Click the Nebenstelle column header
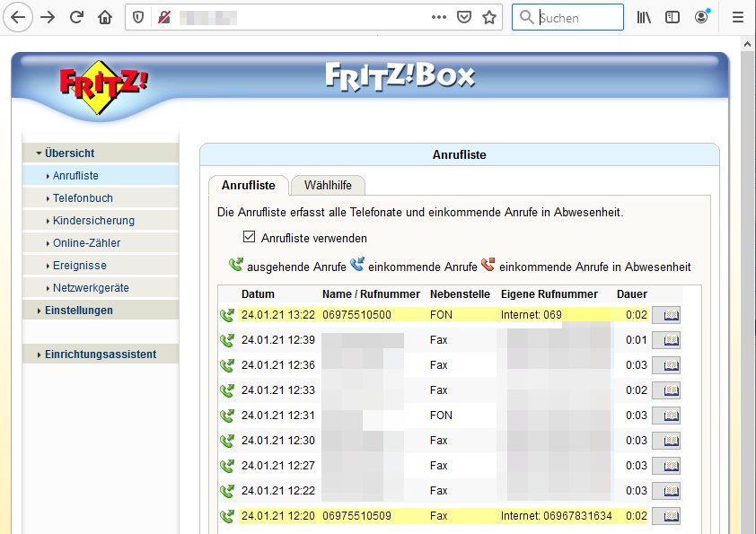 (x=460, y=294)
